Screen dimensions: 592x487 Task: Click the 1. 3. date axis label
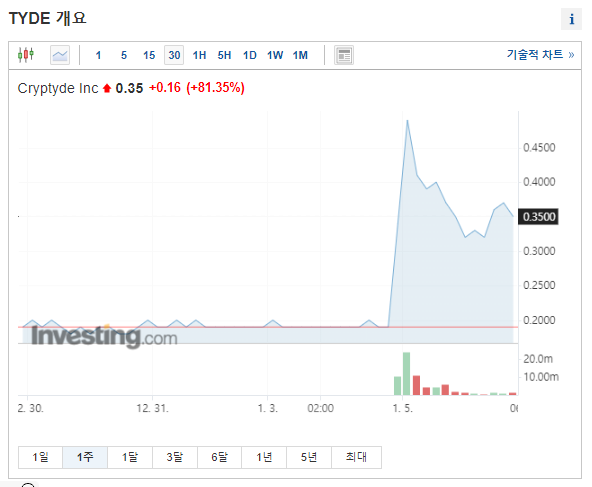point(268,408)
